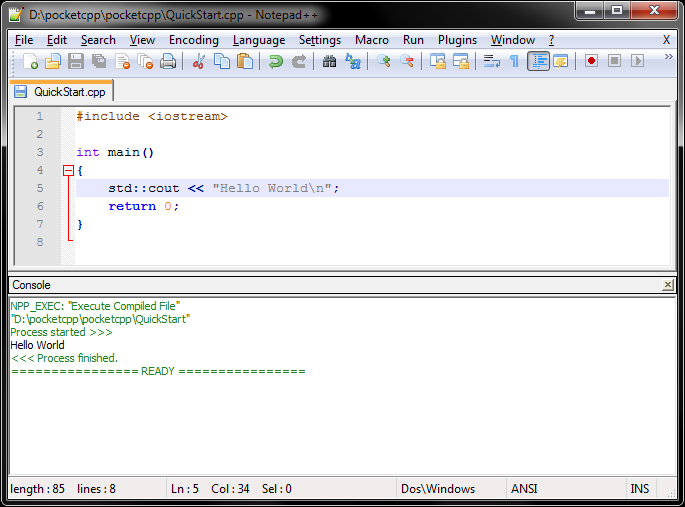Click "Hello World" output in Console
Image resolution: width=685 pixels, height=507 pixels.
[x=38, y=345]
